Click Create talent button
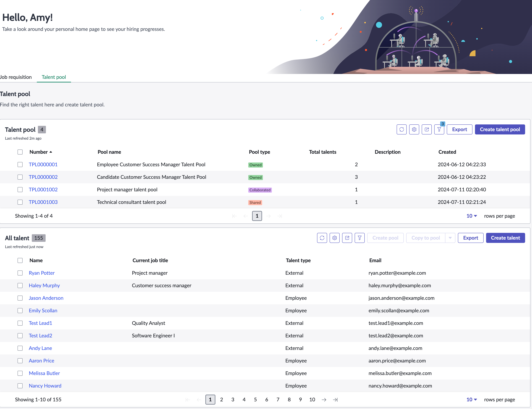532x409 pixels. [x=506, y=238]
